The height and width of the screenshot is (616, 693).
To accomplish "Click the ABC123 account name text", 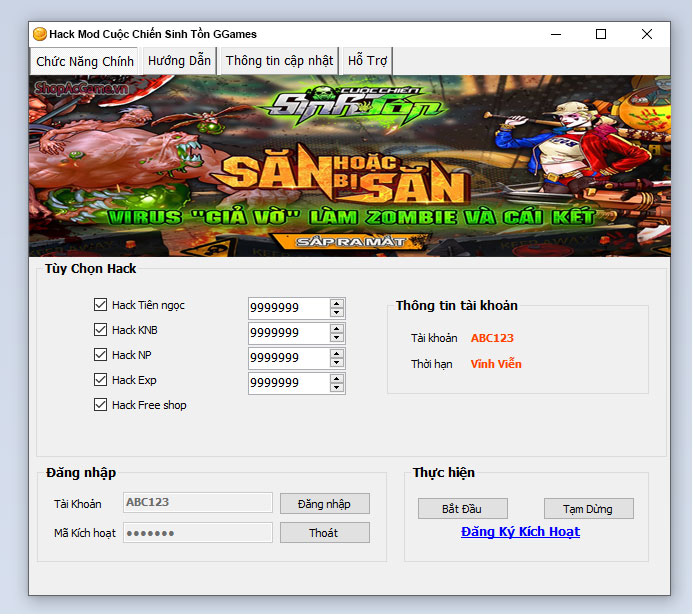I will click(x=492, y=338).
